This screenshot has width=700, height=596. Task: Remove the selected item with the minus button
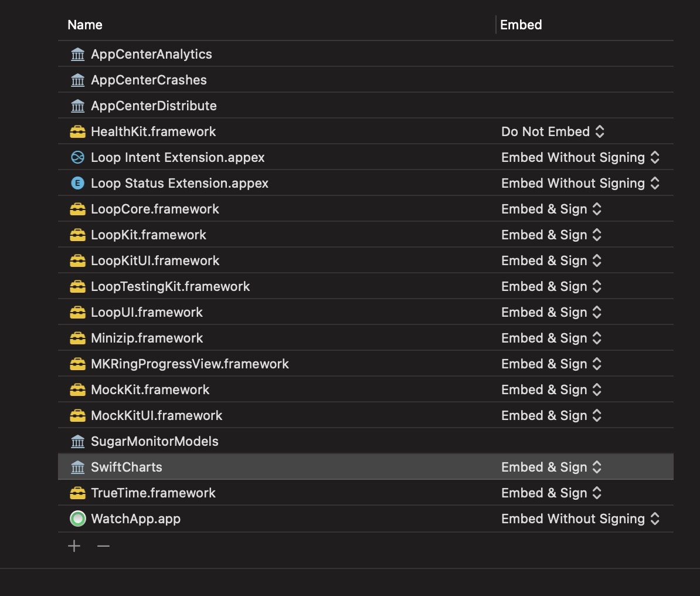[103, 546]
